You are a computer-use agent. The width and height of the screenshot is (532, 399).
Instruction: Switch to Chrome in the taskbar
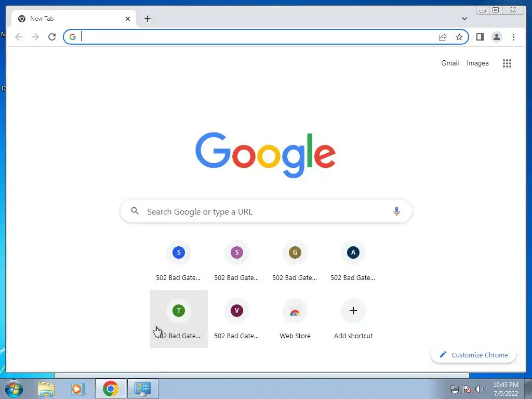click(110, 389)
